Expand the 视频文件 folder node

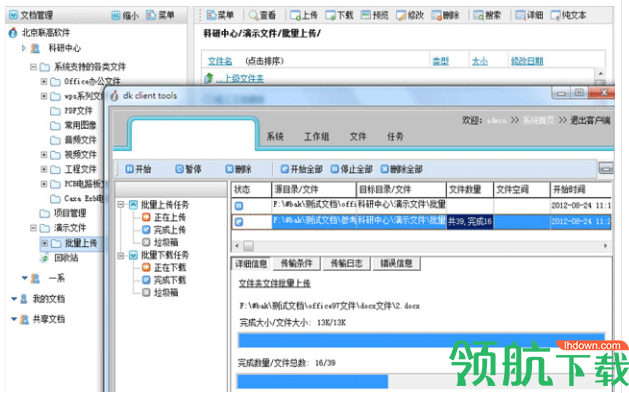point(44,154)
